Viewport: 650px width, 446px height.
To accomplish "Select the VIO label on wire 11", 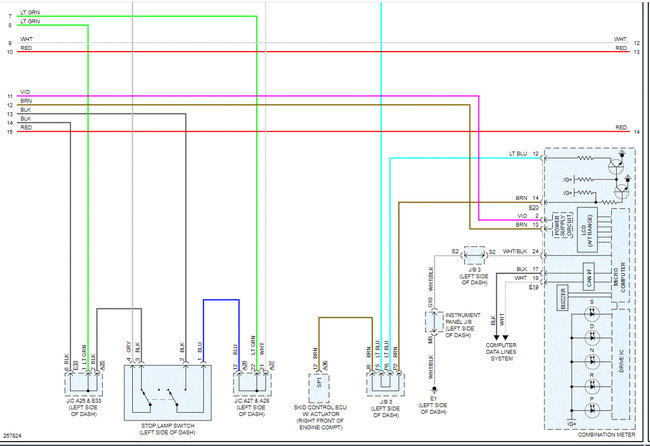I will (x=25, y=92).
